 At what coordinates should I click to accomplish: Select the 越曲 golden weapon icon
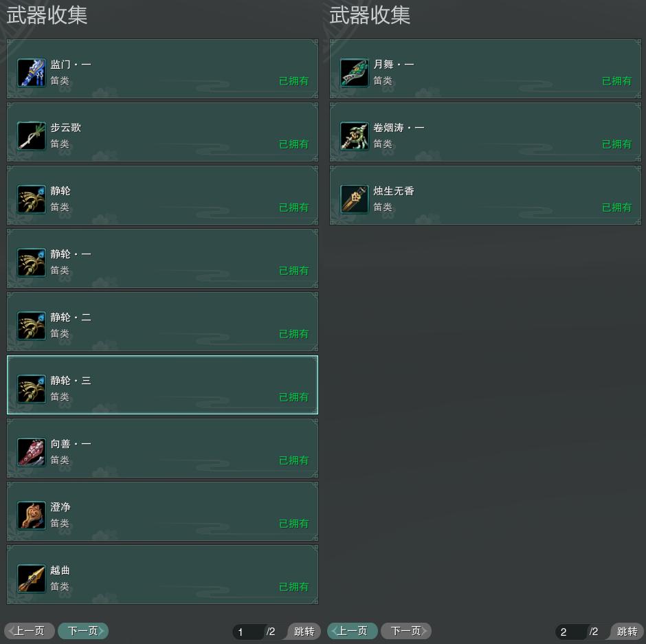[32, 579]
